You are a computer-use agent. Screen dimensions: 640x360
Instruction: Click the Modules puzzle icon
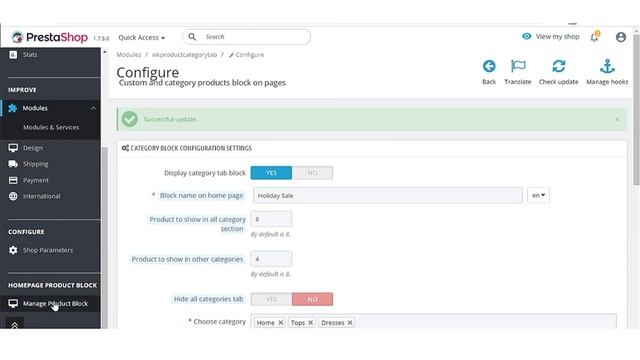[x=13, y=108]
